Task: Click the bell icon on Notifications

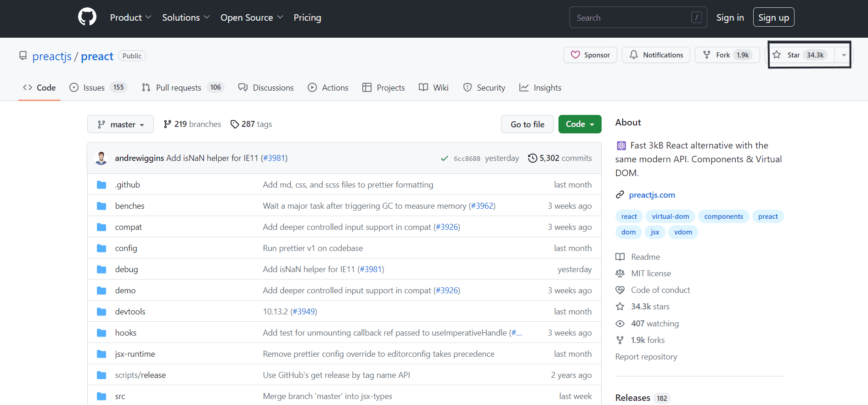Action: click(634, 55)
